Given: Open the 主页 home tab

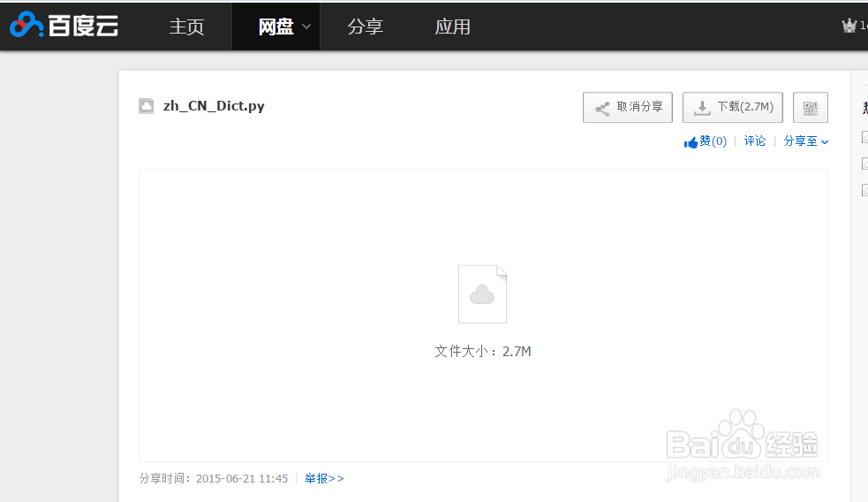Looking at the screenshot, I should tap(186, 27).
